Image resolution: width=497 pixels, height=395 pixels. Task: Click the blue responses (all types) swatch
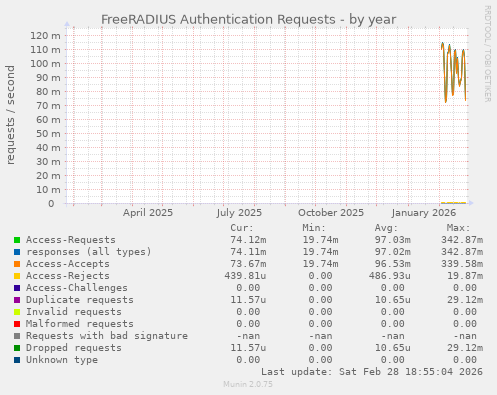[17, 252]
